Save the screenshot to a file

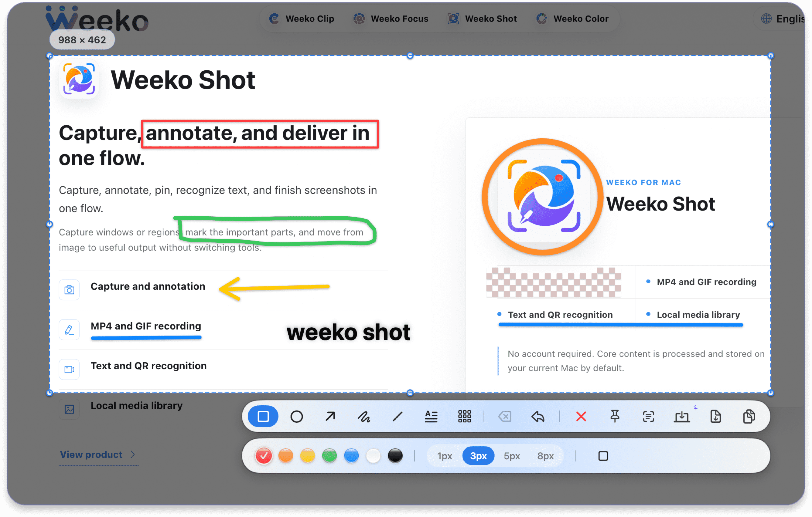[x=715, y=417]
